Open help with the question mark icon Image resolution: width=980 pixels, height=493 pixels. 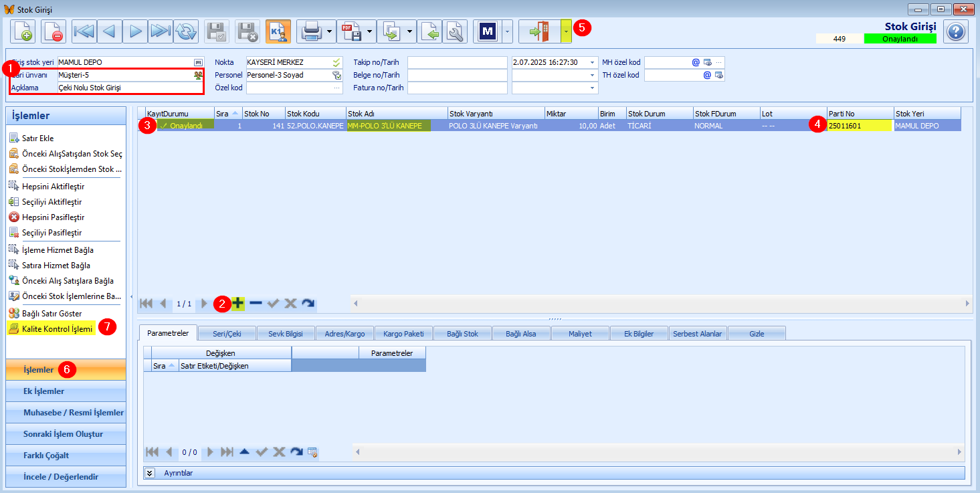tap(956, 31)
